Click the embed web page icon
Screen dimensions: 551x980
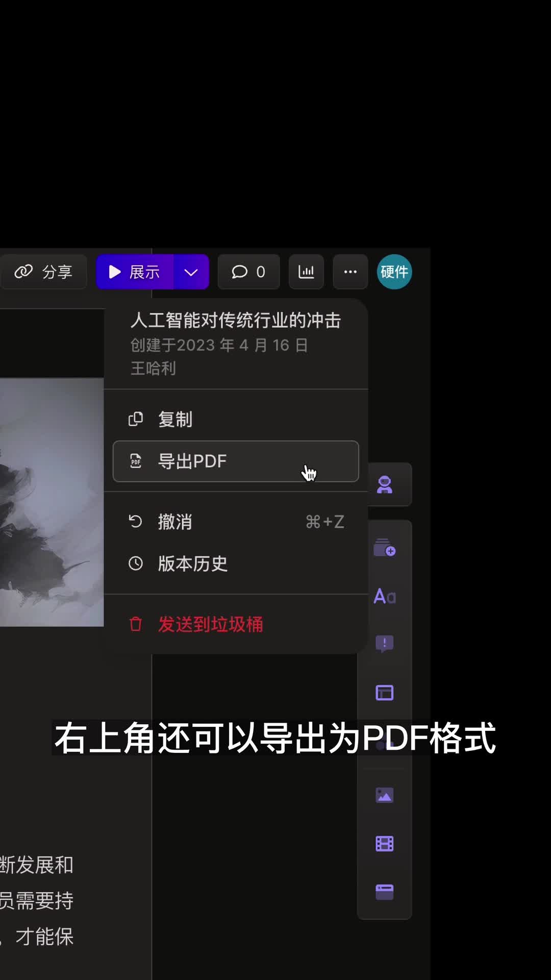click(x=384, y=892)
